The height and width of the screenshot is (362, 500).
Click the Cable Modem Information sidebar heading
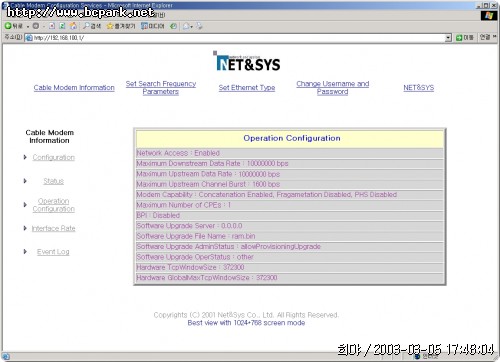coord(49,136)
